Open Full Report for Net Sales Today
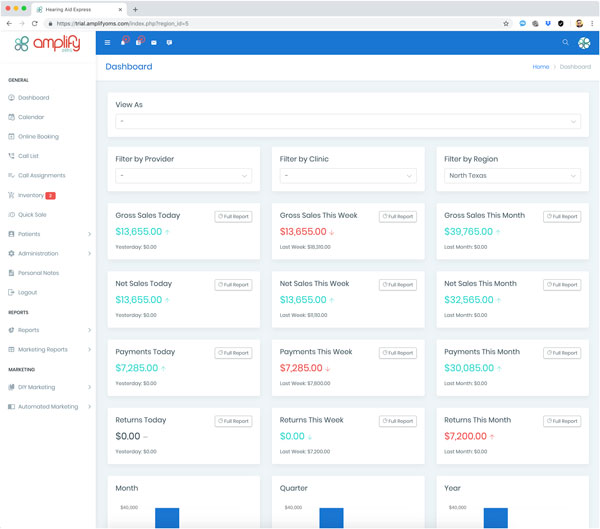 click(233, 285)
